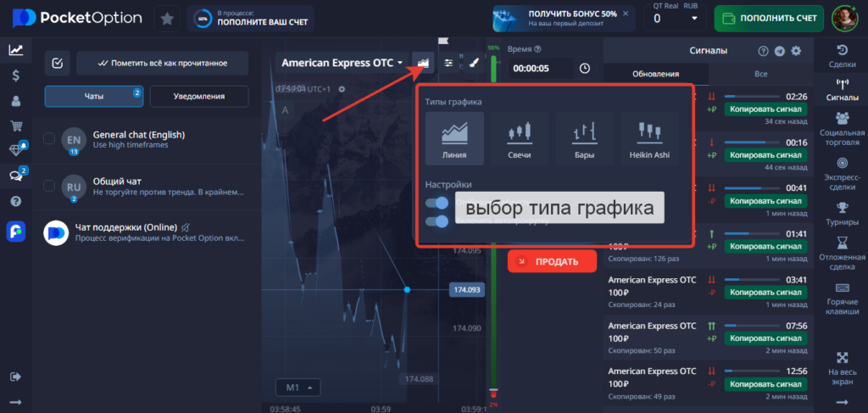Open the achievements diamond icon
Viewport: 868px width, 413px height.
point(15,151)
